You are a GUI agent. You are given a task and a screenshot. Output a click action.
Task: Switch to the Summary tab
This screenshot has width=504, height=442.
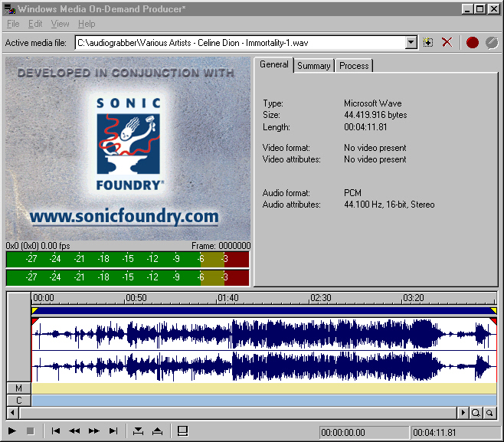[x=314, y=66]
